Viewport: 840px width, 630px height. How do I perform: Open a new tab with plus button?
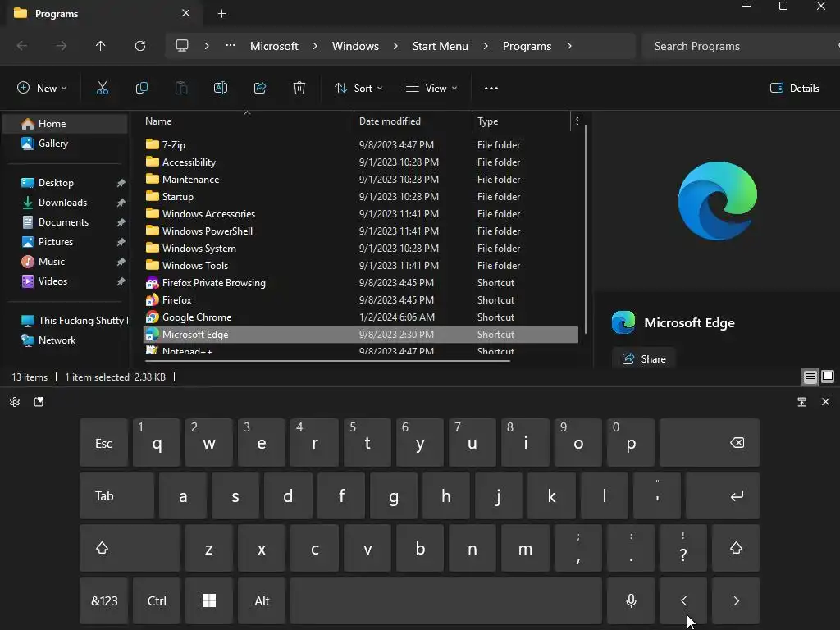tap(221, 13)
